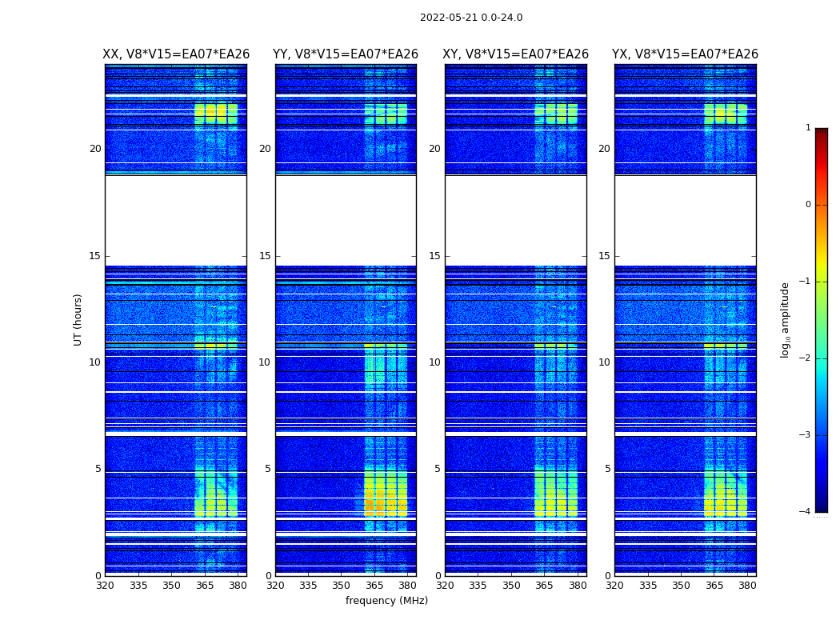Click the white data gap in YX panel
This screenshot has height=640, width=840.
(686, 220)
